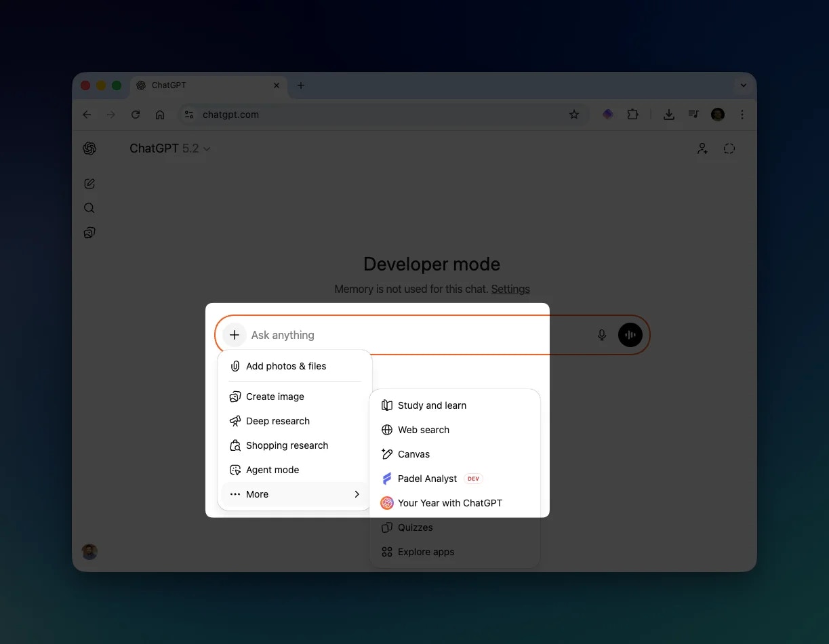This screenshot has height=644, width=829.
Task: Open a new browser tab
Action: (x=301, y=85)
